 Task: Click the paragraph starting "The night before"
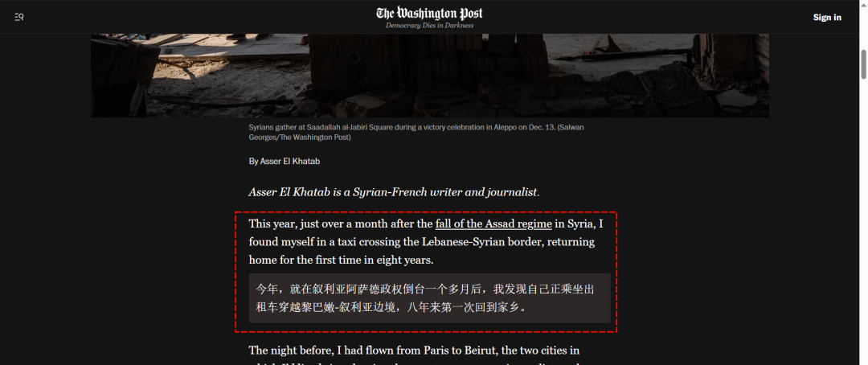coord(414,355)
